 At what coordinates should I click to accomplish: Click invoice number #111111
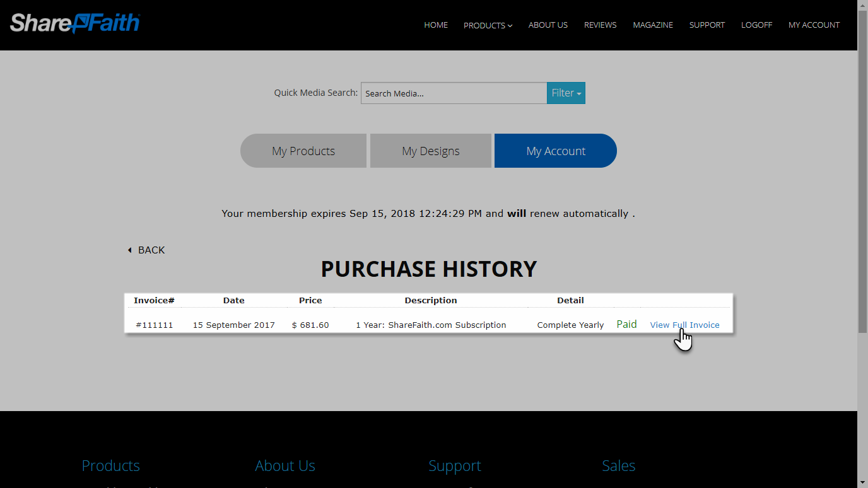155,325
